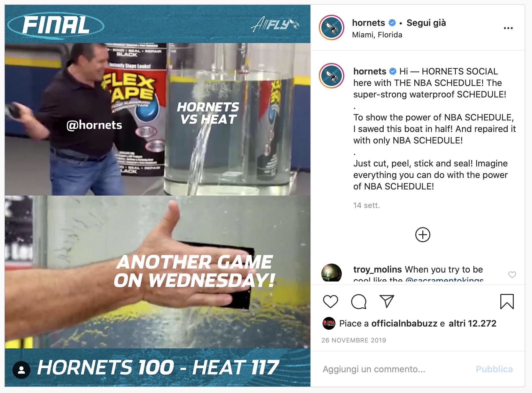Like the post with the heart icon
The height and width of the screenshot is (393, 532).
tap(330, 302)
